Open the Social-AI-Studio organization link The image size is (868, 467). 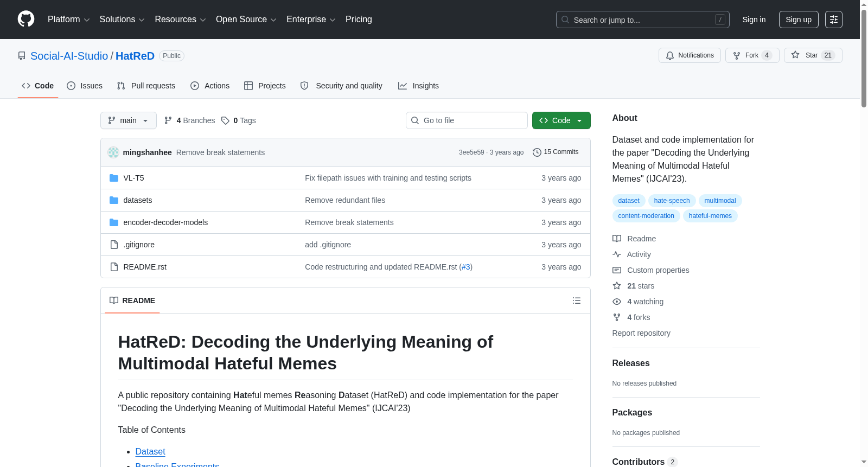coord(69,56)
